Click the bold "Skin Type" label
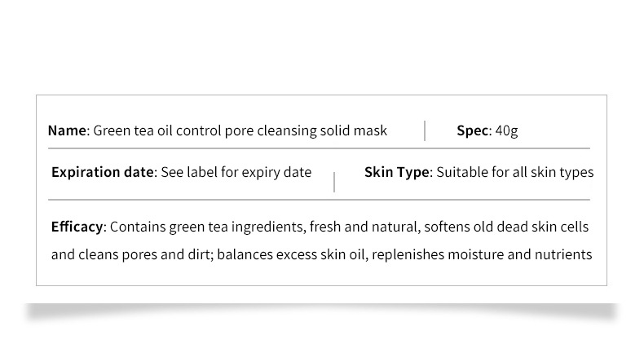644x353 pixels. 397,172
